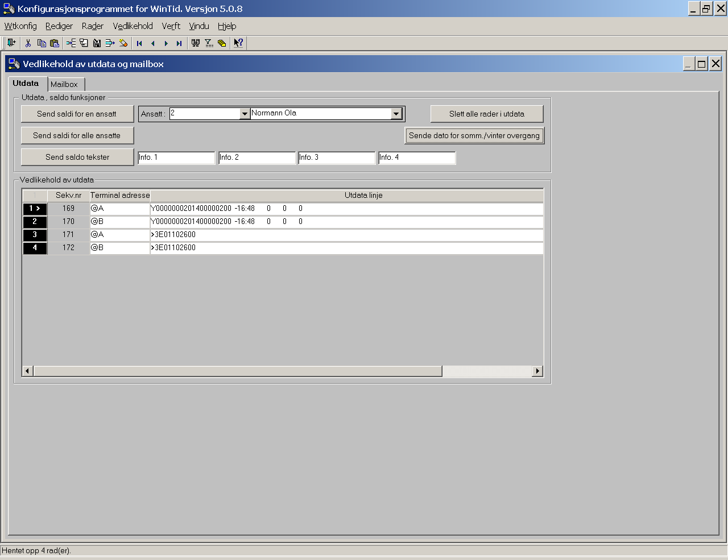
Task: Click the Sekv.nr column header
Action: click(x=69, y=195)
